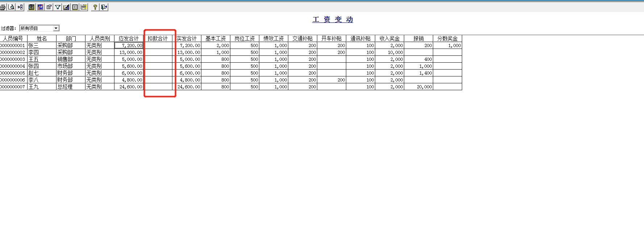Select employee name 李四

click(42, 52)
